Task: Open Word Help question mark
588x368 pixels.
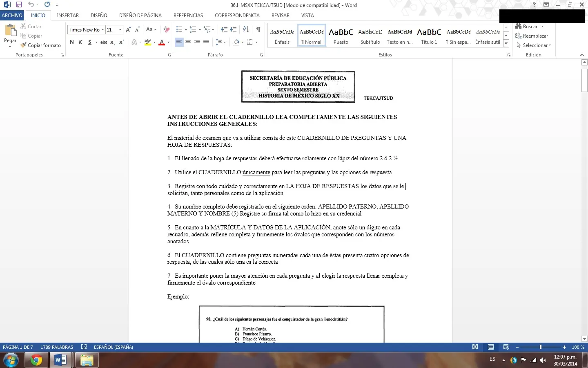Action: point(534,5)
